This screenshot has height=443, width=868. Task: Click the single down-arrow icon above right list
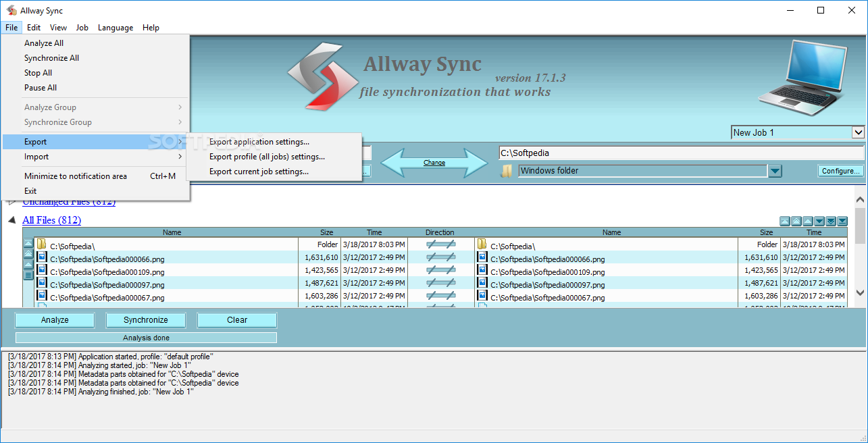click(819, 221)
